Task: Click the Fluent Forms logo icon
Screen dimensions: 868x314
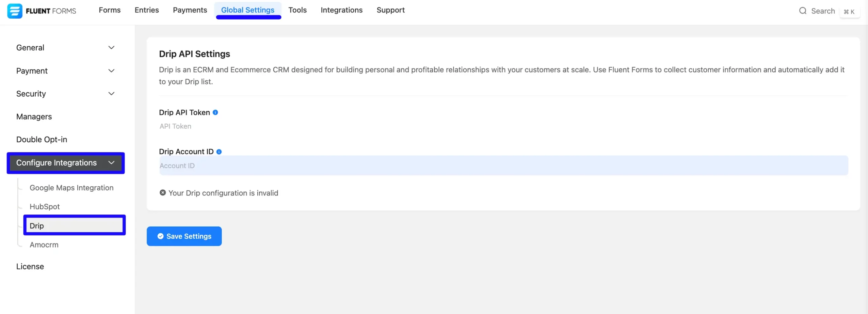Action: coord(15,11)
